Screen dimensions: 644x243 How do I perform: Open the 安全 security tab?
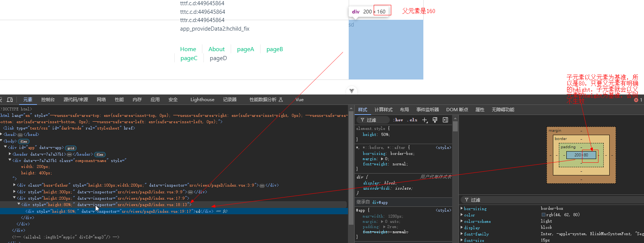pyautogui.click(x=173, y=100)
